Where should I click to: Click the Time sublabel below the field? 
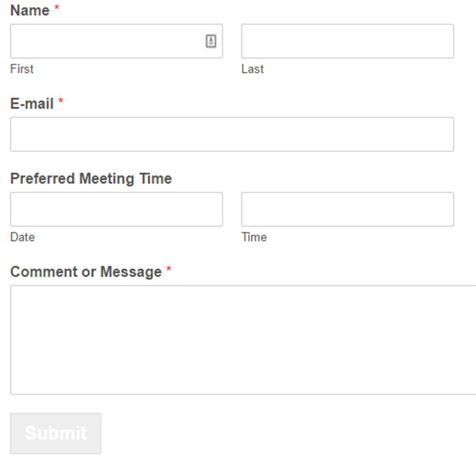254,237
